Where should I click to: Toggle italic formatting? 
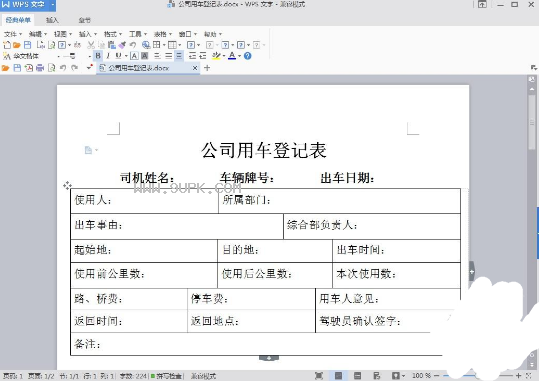coord(108,56)
